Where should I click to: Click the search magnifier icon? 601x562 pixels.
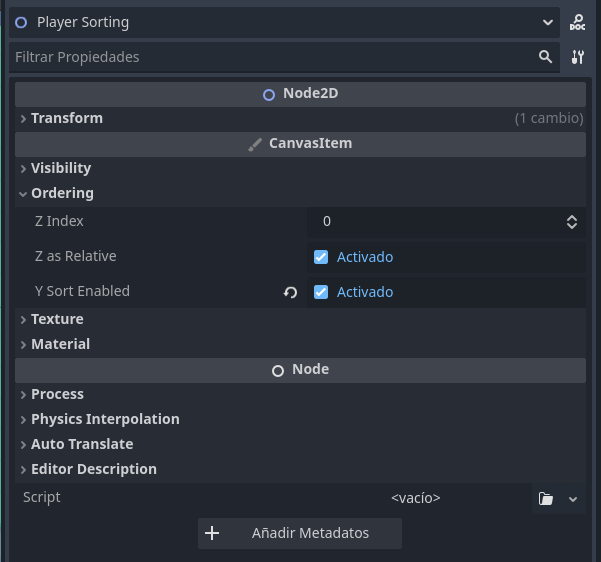[545, 57]
